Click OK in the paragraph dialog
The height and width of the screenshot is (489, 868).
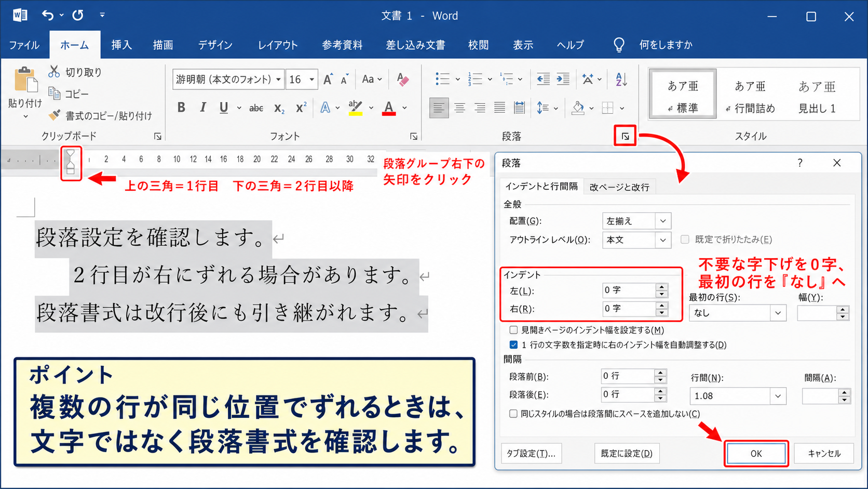[756, 454]
